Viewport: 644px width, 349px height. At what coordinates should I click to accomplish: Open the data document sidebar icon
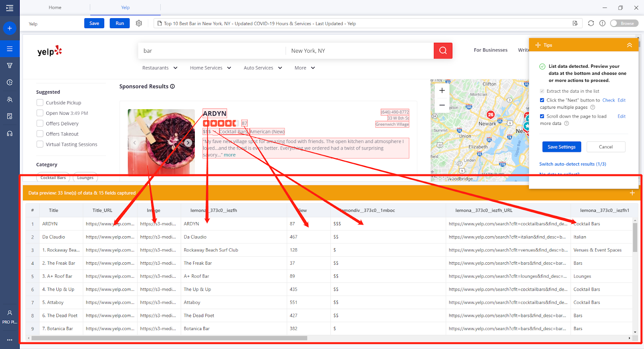[10, 116]
